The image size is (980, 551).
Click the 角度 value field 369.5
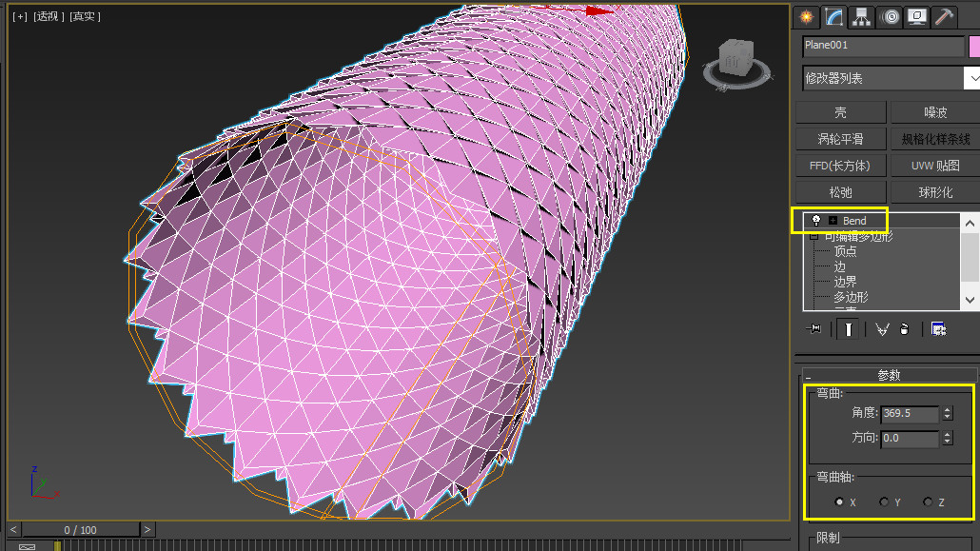click(x=910, y=413)
